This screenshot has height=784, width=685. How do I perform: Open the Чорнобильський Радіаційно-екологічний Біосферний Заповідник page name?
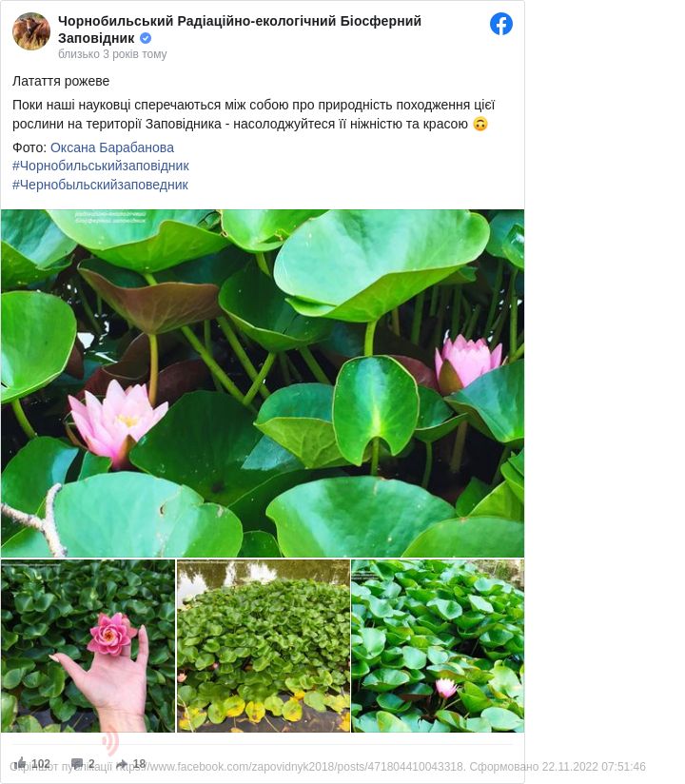tap(240, 29)
